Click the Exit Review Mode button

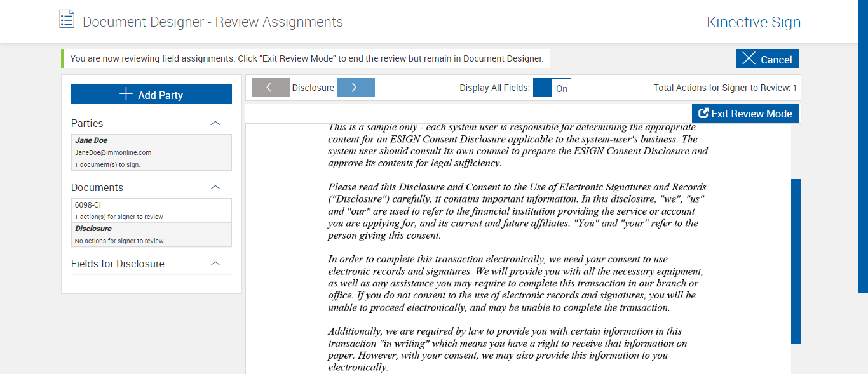click(x=745, y=114)
